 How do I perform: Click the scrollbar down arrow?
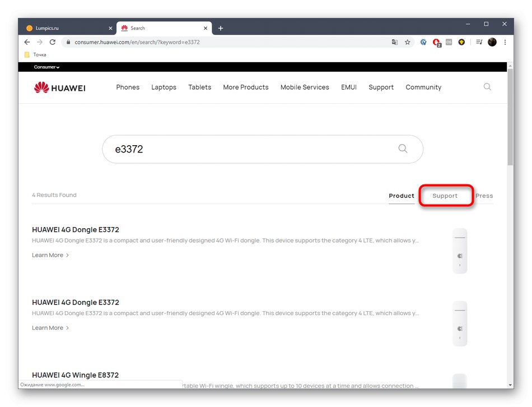tap(510, 385)
